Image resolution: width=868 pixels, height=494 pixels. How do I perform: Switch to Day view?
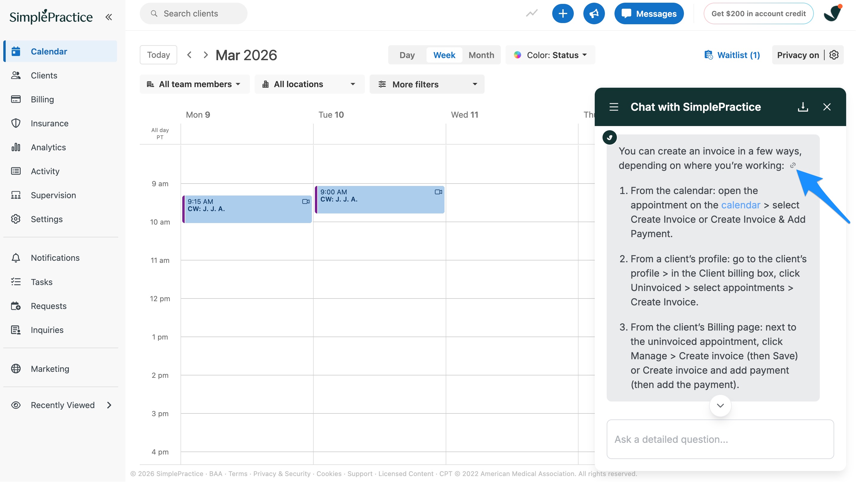click(x=407, y=55)
